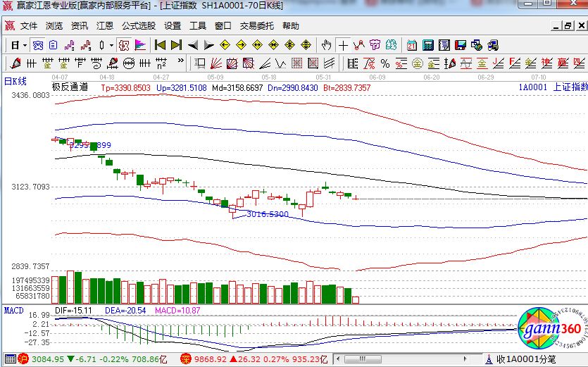This screenshot has width=588, height=367.
Task: Expand the candlestick style dropdown arrow
Action: tap(111, 45)
